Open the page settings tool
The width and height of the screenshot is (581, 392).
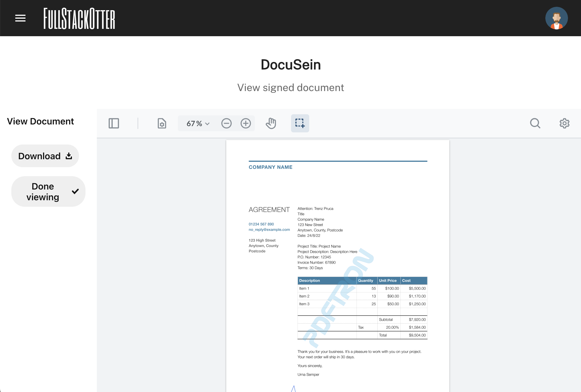[x=161, y=123]
